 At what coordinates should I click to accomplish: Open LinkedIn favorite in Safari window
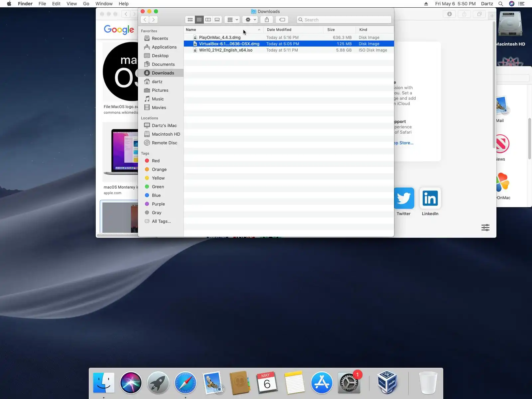pyautogui.click(x=430, y=198)
